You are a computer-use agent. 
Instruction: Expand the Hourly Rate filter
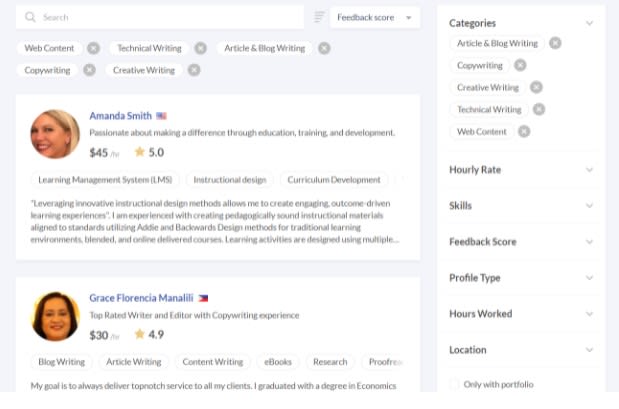click(520, 170)
